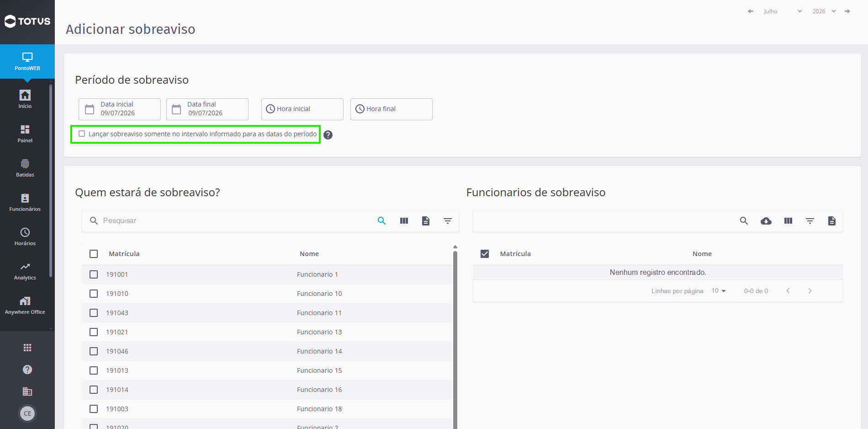868x429 pixels.
Task: Uncheck the sobreaviso table header checkbox
Action: click(485, 254)
